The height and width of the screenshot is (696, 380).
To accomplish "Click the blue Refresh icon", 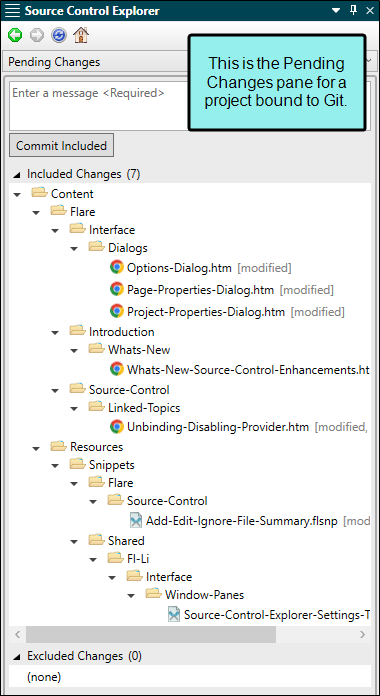I will [x=59, y=35].
